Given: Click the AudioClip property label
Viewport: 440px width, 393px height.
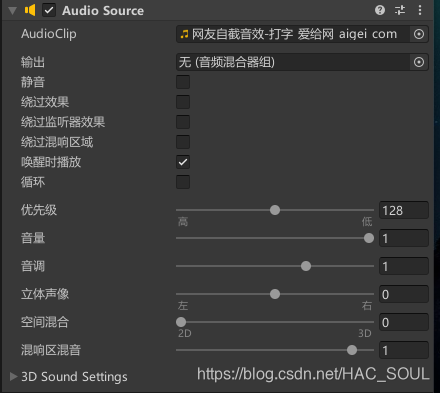Looking at the screenshot, I should point(49,34).
